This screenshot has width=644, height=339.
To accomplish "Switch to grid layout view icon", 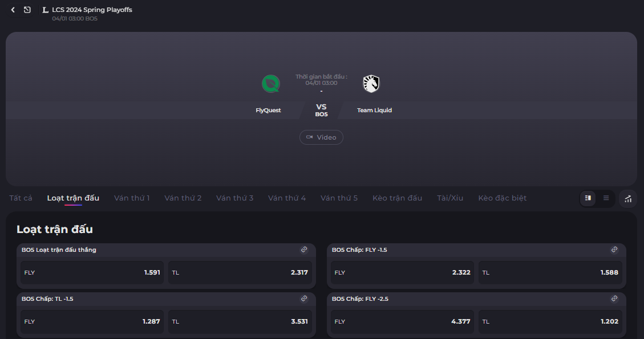I will pyautogui.click(x=588, y=198).
